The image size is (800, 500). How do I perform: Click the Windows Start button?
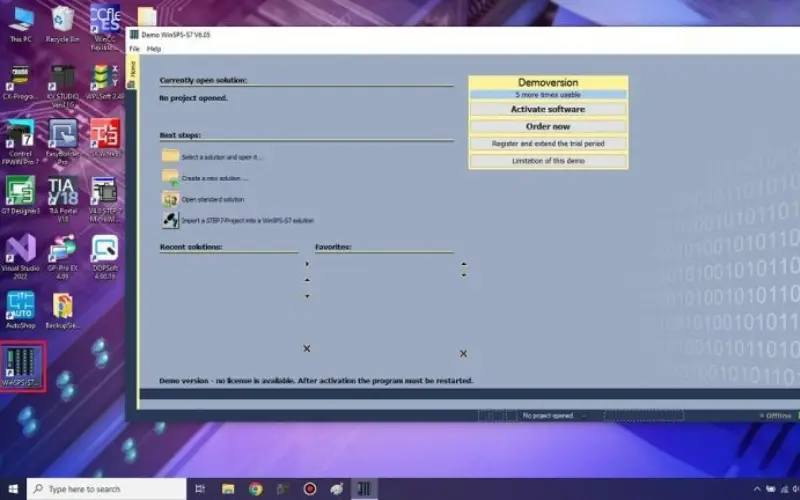point(13,489)
